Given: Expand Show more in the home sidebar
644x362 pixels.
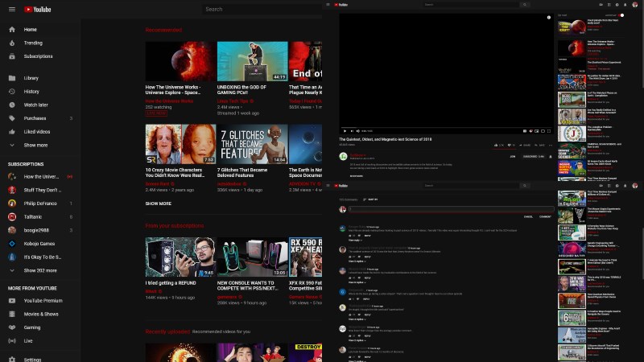Looking at the screenshot, I should [x=35, y=146].
